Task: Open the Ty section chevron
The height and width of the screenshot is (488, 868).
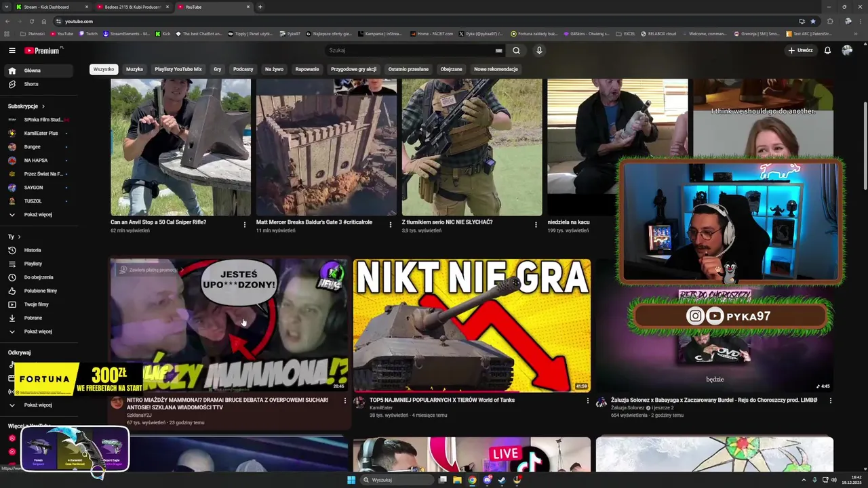Action: tap(19, 237)
